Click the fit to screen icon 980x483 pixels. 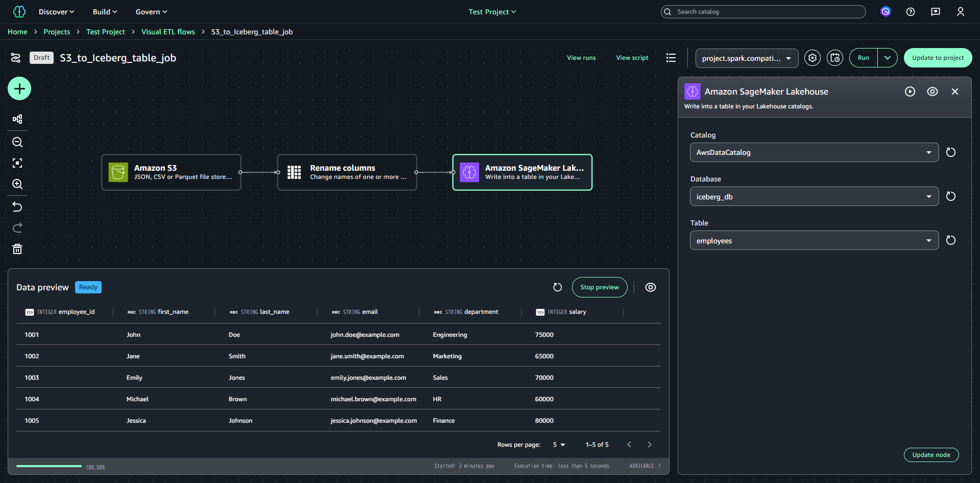tap(17, 163)
